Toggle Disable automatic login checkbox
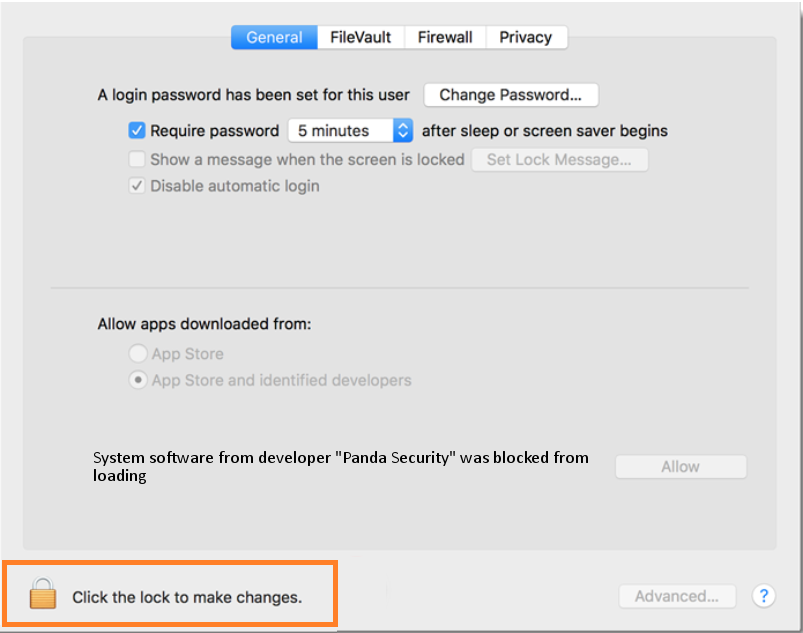 coord(137,185)
